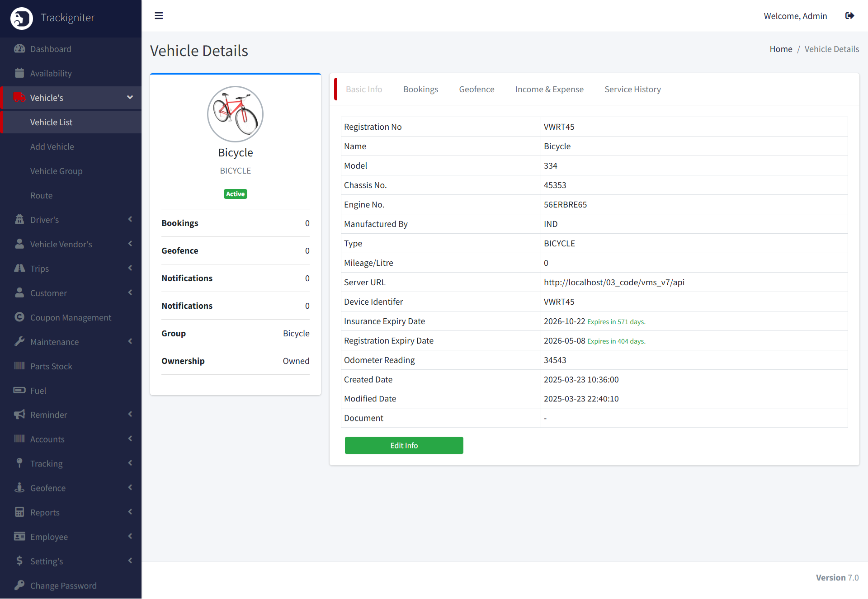The height and width of the screenshot is (599, 868).
Task: Open the Add Vehicle page
Action: (52, 146)
